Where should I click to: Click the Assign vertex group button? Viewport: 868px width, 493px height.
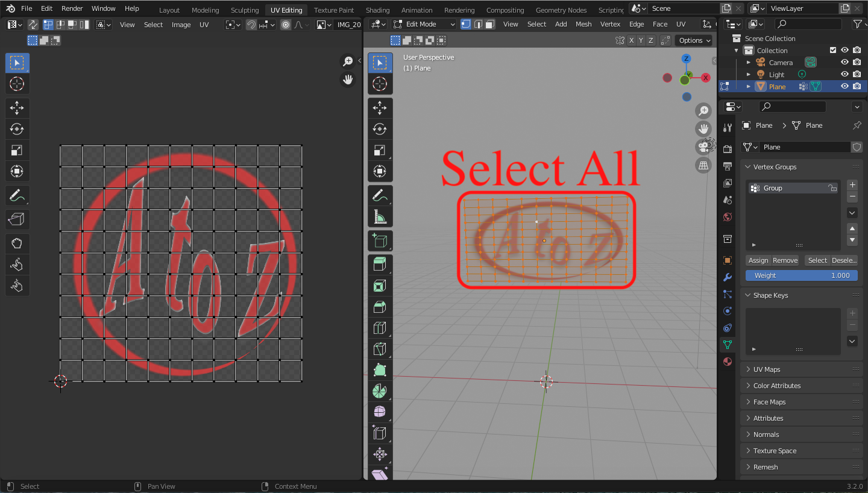coord(758,260)
